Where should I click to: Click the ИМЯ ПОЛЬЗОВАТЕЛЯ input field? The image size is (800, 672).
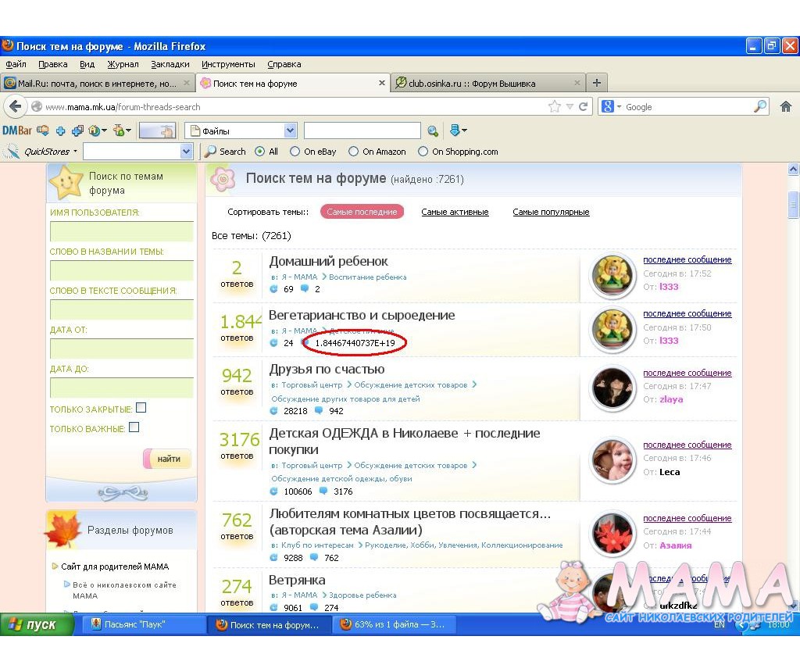coord(121,231)
